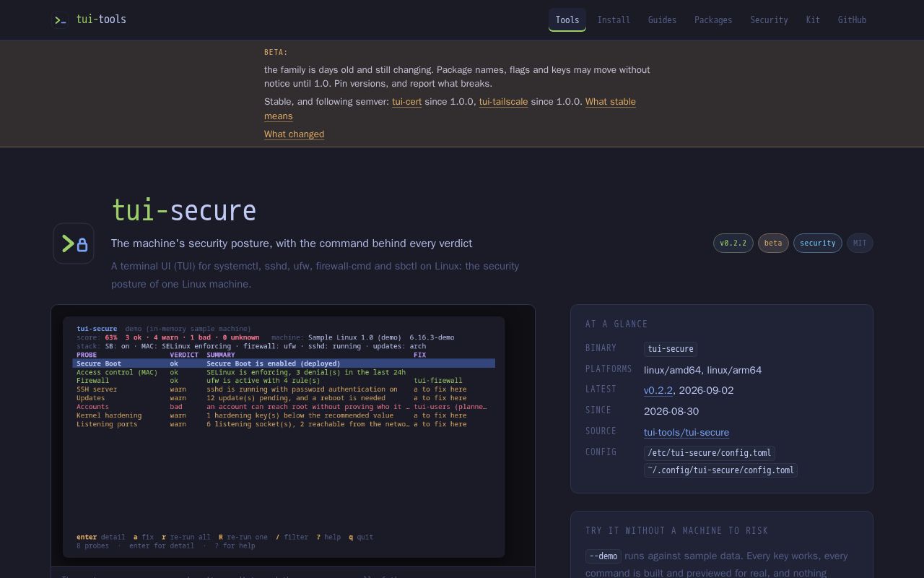Follow the tui-cert link in beta notice
Screen dimensions: 924x578
pyautogui.click(x=406, y=102)
